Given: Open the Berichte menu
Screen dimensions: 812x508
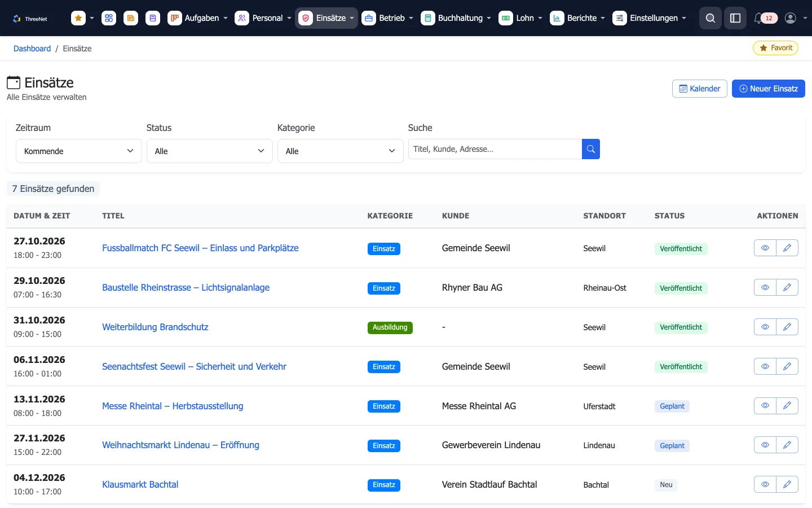Looking at the screenshot, I should click(x=578, y=18).
